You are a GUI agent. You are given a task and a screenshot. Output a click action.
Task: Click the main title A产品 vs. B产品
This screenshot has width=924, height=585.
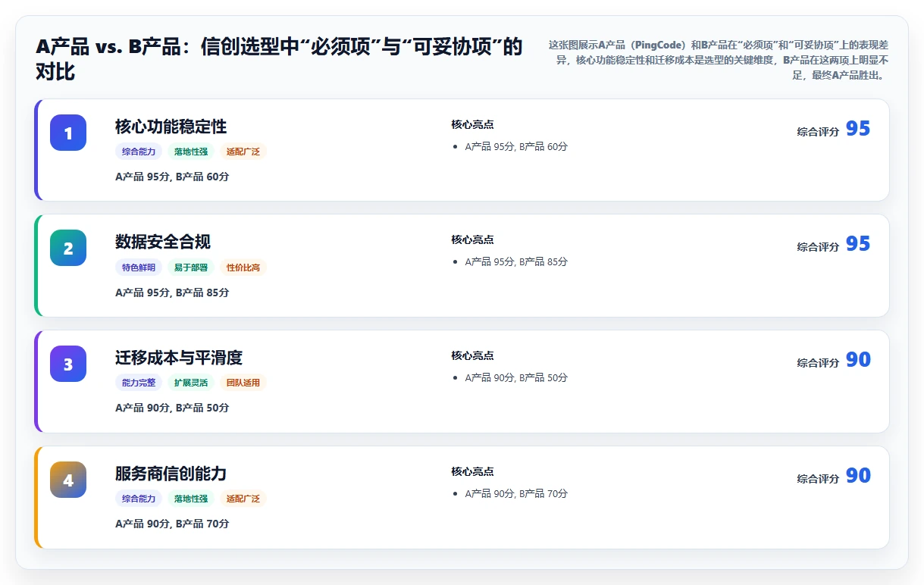coord(279,59)
